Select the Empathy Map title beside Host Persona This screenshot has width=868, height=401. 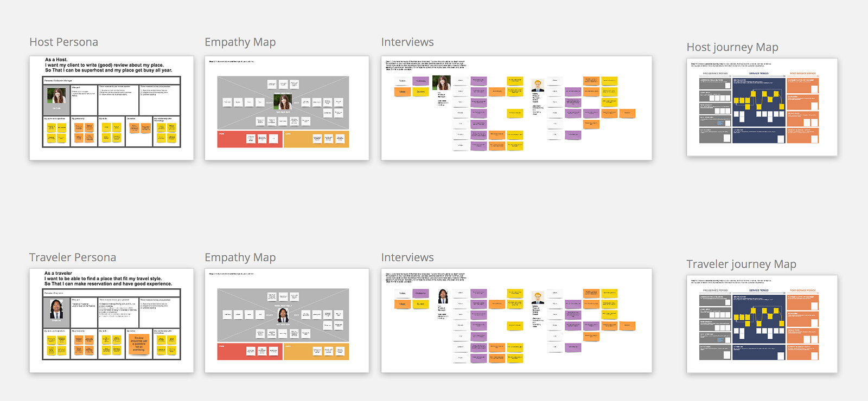tap(240, 42)
